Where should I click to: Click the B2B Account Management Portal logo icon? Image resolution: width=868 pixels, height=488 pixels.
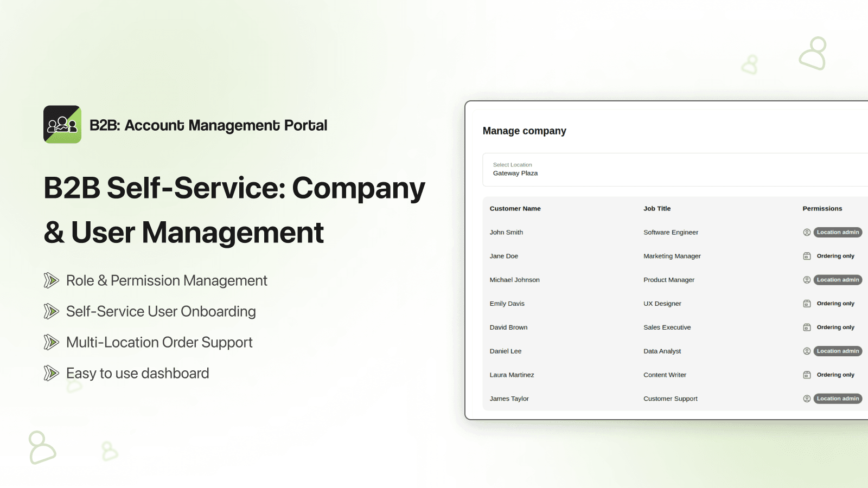(62, 125)
